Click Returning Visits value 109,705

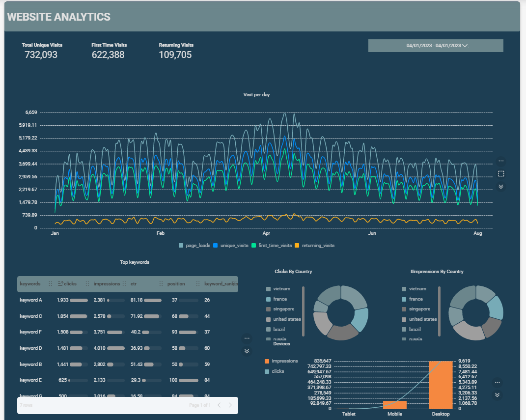(x=175, y=55)
